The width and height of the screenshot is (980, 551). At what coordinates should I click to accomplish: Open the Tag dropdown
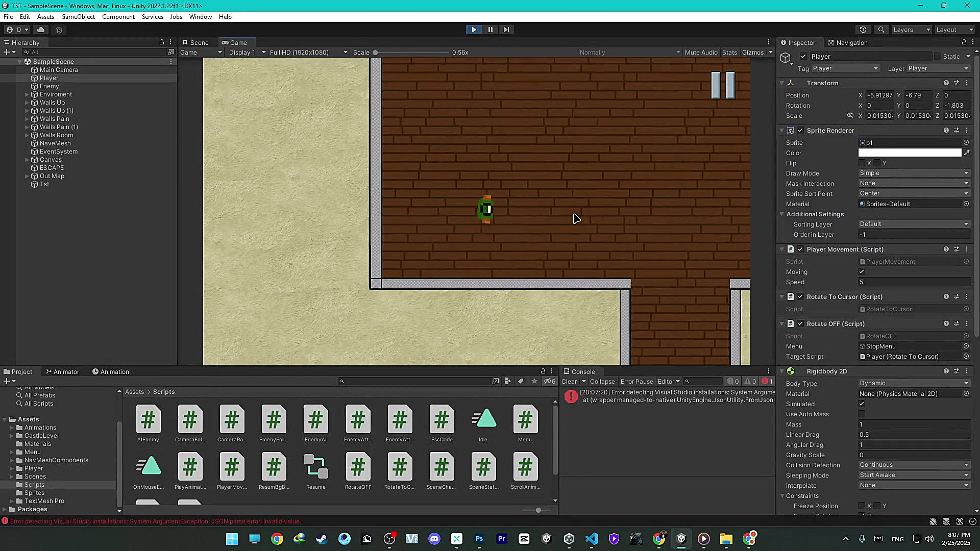(845, 69)
